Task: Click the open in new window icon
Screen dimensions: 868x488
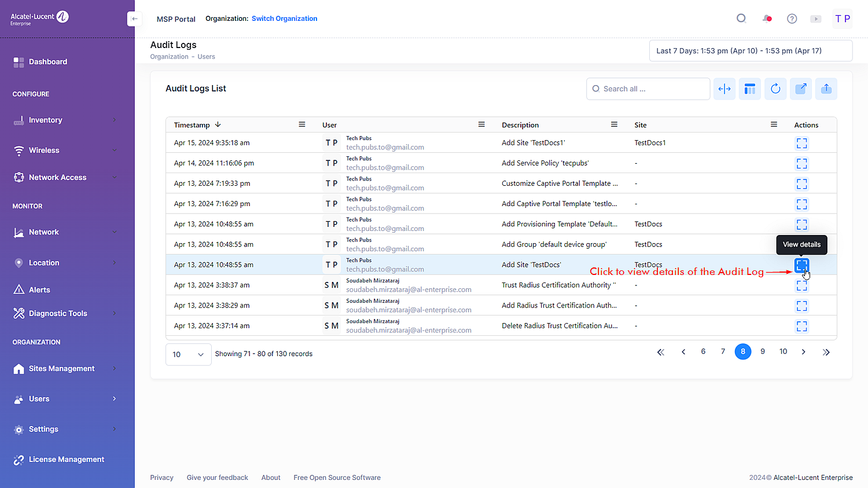Action: [x=801, y=89]
